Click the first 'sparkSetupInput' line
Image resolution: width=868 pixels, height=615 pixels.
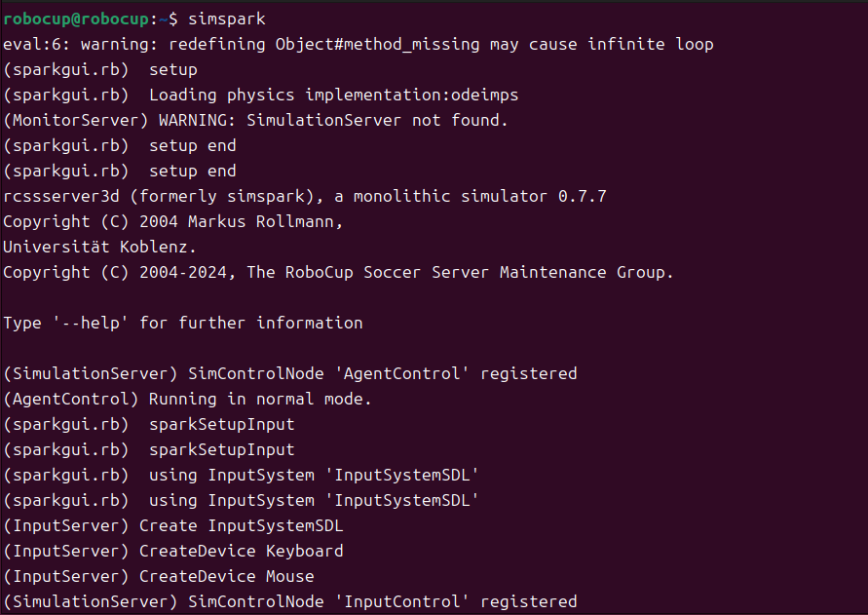pos(148,424)
